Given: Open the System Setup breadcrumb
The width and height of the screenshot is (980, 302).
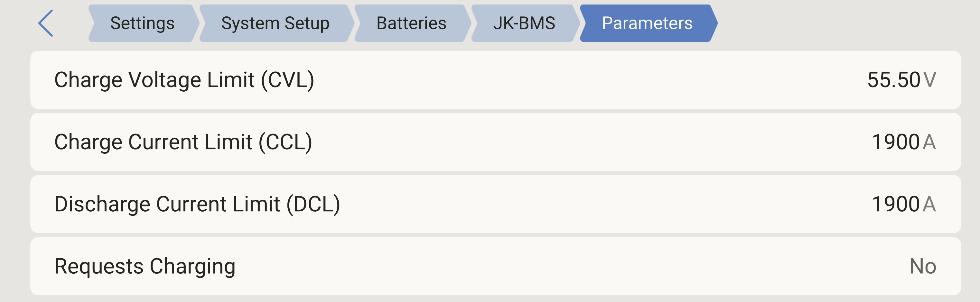Looking at the screenshot, I should [x=275, y=23].
